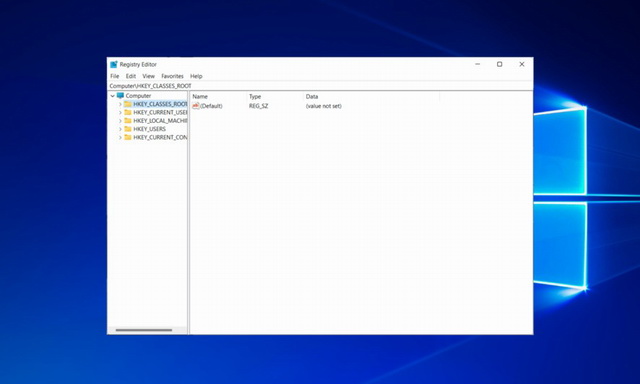Click the HKEY_LOCAL_MACHINE folder icon

[x=128, y=121]
